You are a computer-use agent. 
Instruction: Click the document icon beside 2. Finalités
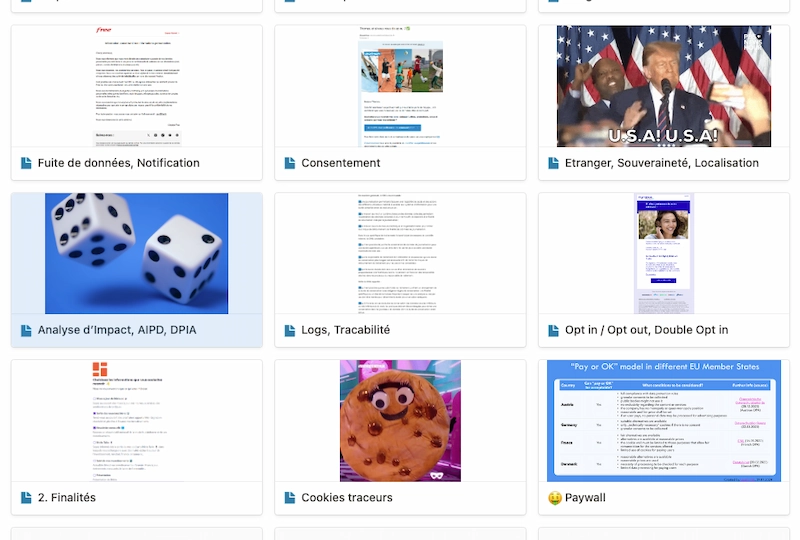[x=26, y=497]
